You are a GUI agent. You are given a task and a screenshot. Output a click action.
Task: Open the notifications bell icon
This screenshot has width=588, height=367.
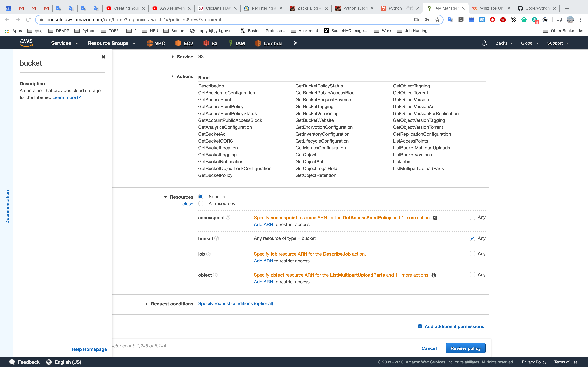tap(484, 43)
